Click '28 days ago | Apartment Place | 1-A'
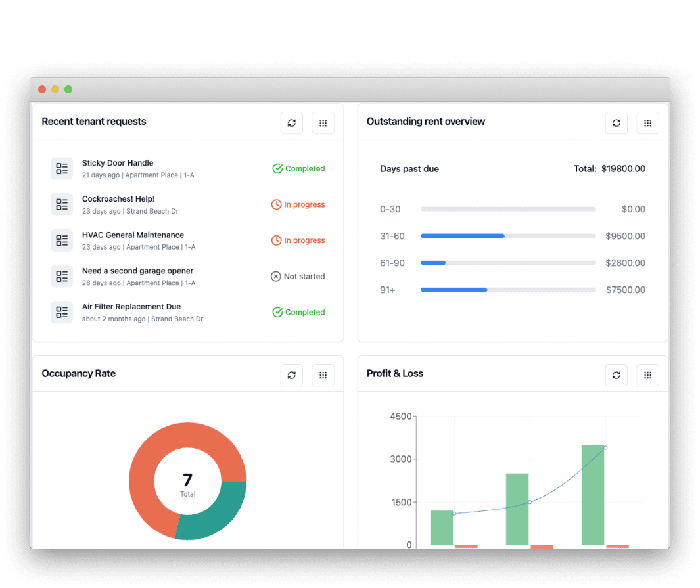 point(139,283)
